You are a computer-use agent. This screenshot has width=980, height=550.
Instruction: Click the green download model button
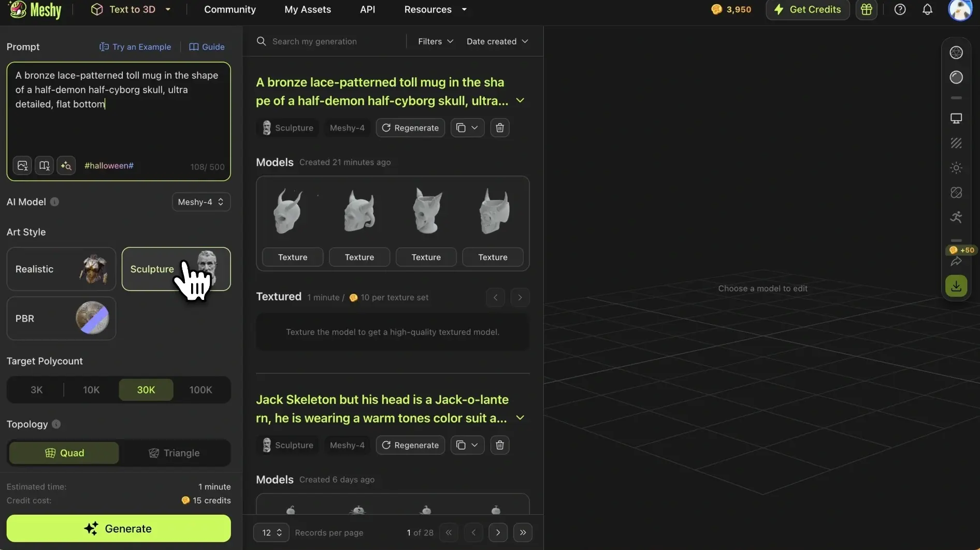956,285
